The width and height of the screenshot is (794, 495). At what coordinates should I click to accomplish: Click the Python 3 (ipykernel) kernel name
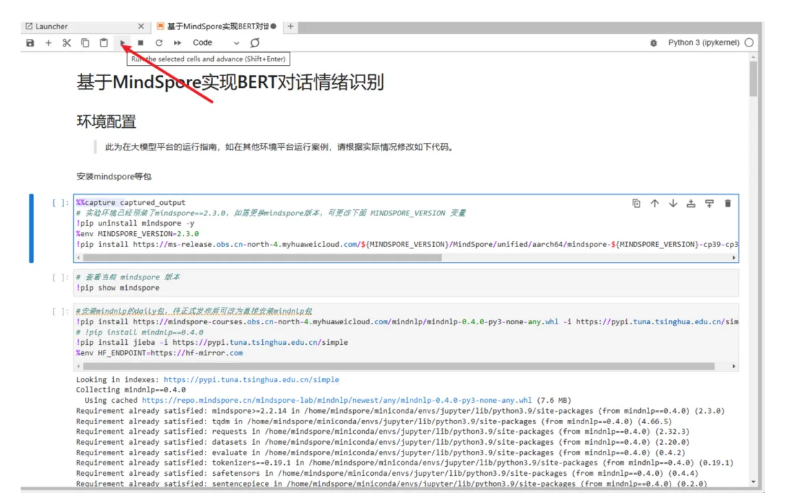703,43
